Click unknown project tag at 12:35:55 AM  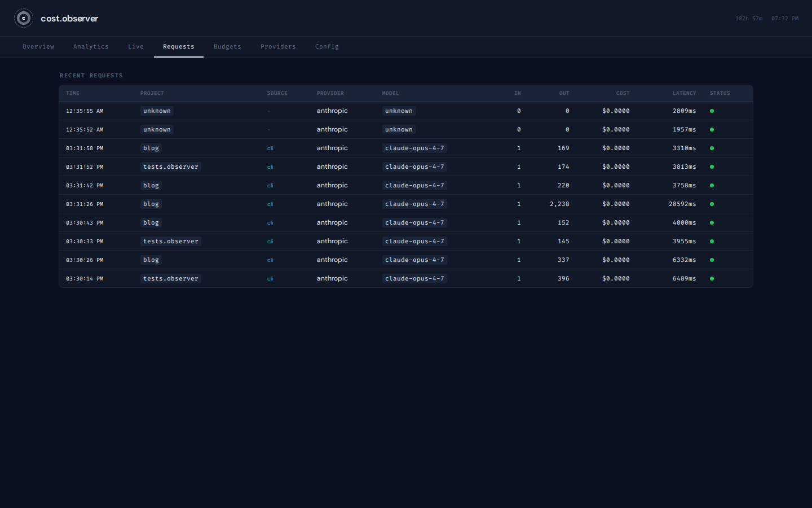pyautogui.click(x=157, y=111)
